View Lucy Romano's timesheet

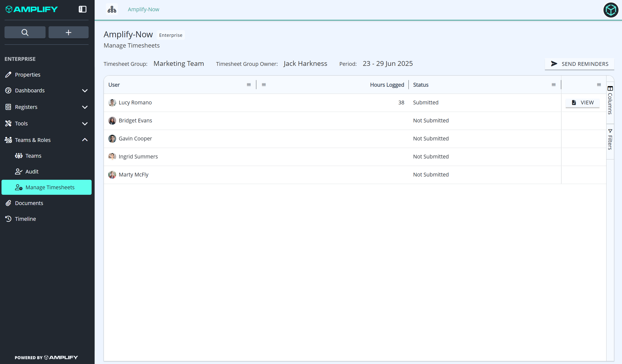click(582, 102)
